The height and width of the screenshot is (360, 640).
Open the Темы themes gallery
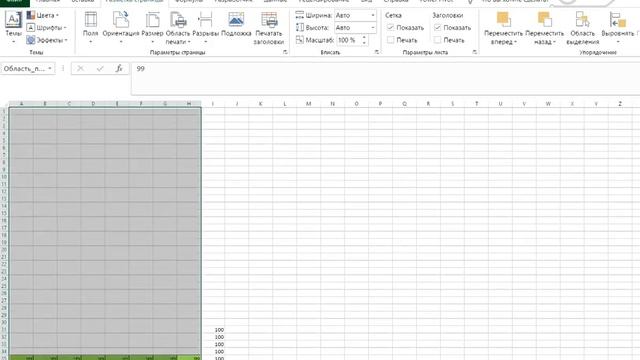tap(13, 28)
